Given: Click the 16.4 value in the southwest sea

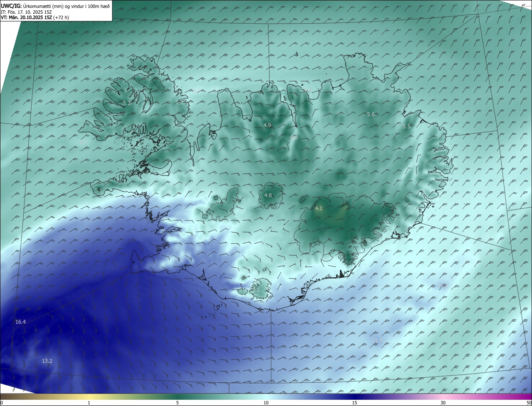Looking at the screenshot, I should 20,322.
